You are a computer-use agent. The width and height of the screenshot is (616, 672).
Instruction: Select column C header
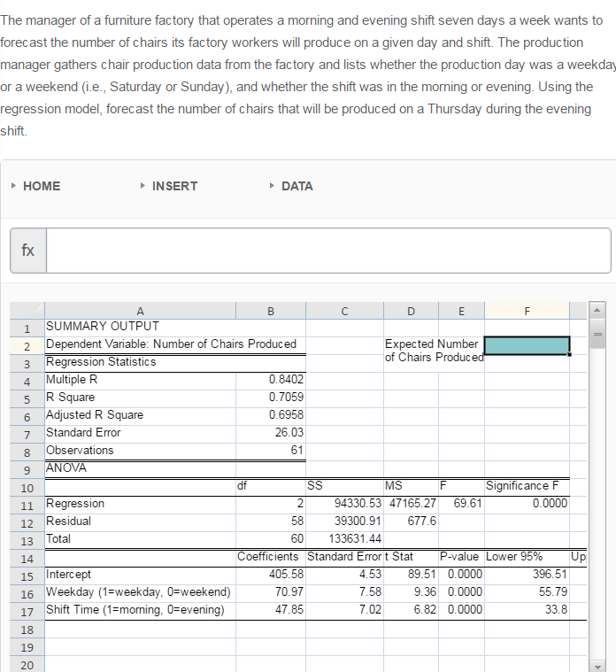345,311
